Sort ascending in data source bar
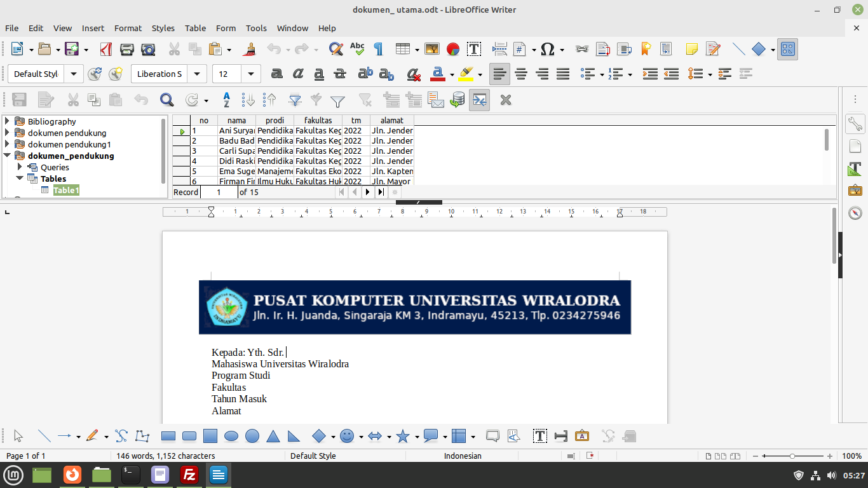The width and height of the screenshot is (868, 488). point(249,100)
